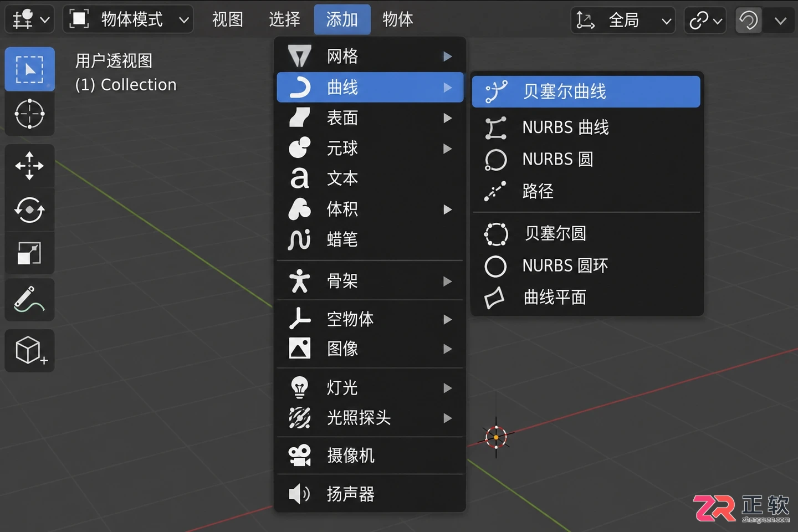Viewport: 798px width, 532px height.
Task: Add a 曲线平面 object
Action: tap(586, 298)
